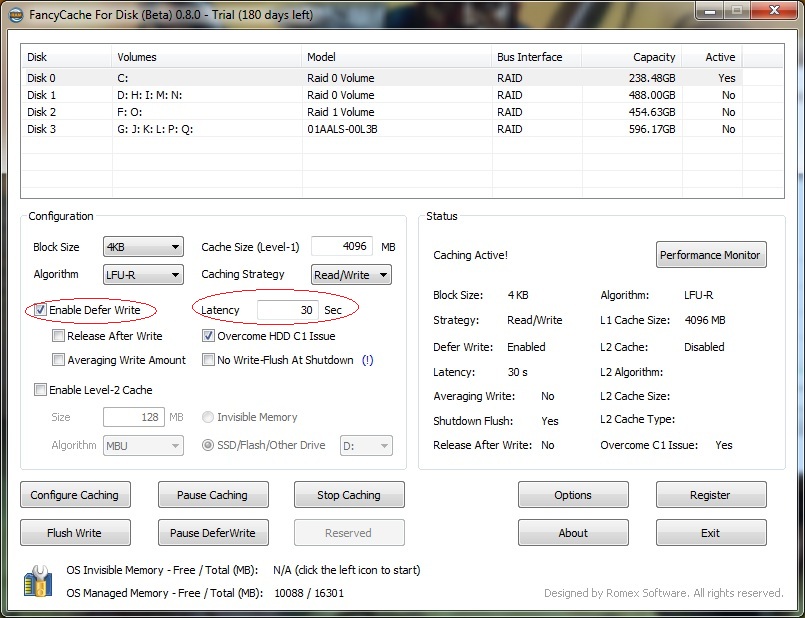Expand the Caching Strategy dropdown
This screenshot has width=805, height=618.
click(351, 275)
